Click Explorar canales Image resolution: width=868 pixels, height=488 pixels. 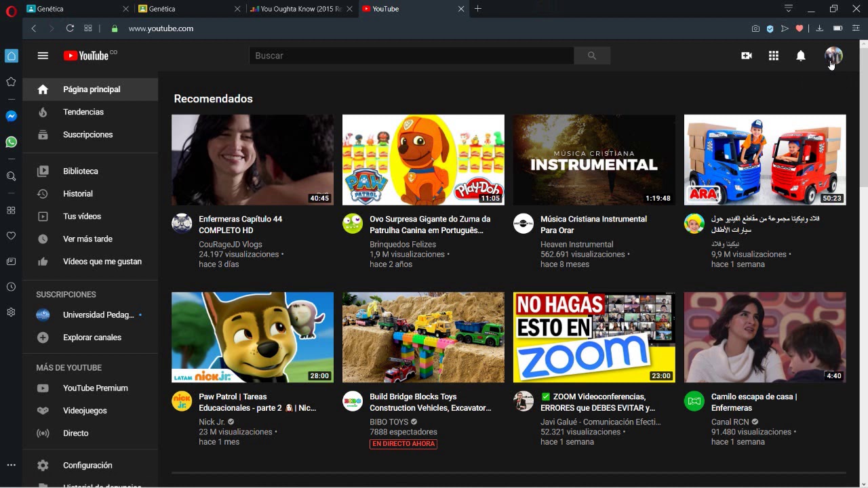(90, 338)
